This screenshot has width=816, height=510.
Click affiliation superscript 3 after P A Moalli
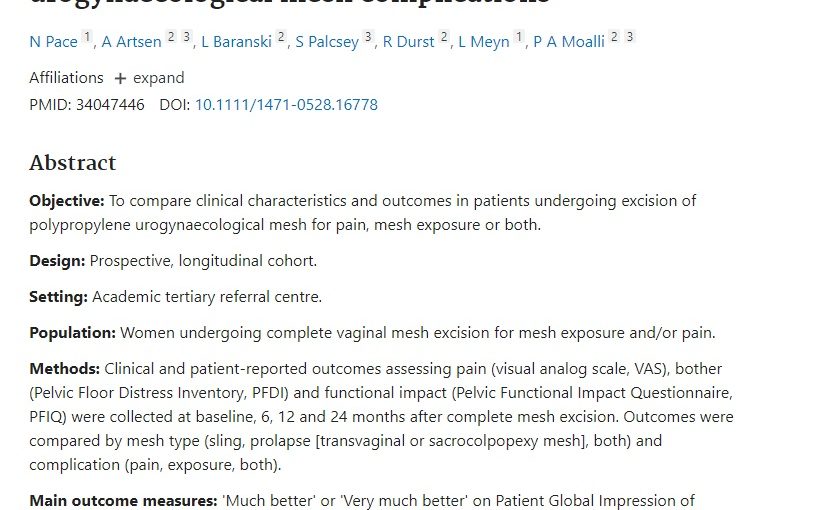click(630, 37)
